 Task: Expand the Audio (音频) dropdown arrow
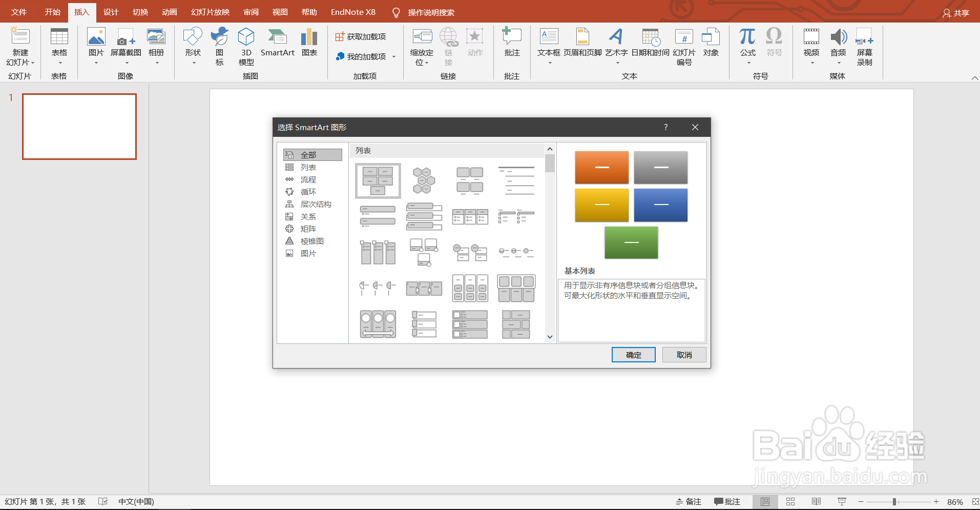tap(839, 63)
